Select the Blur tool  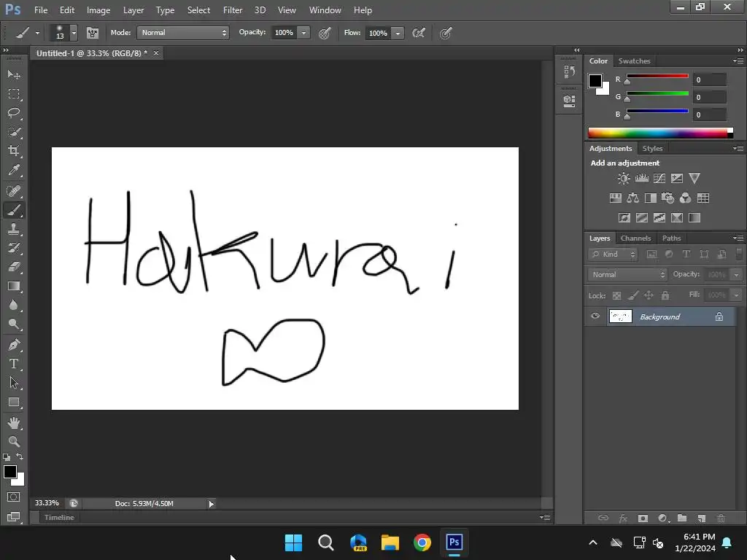(x=14, y=306)
